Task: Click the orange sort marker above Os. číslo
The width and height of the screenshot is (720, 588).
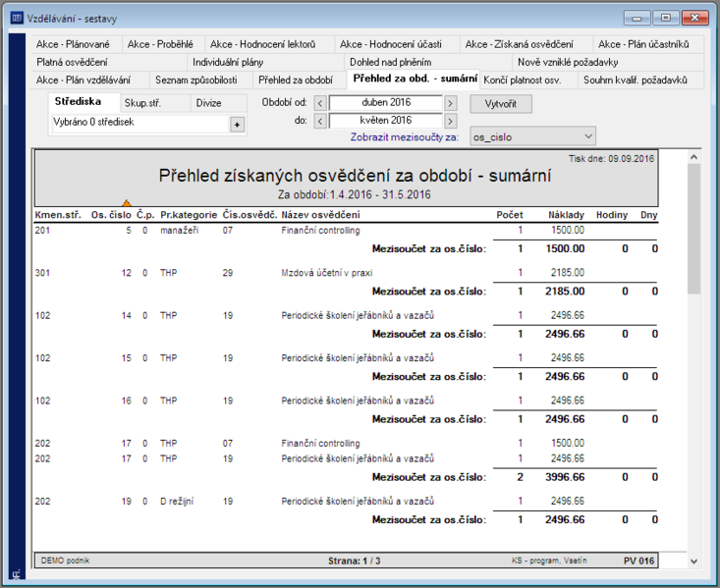Action: coord(127,203)
